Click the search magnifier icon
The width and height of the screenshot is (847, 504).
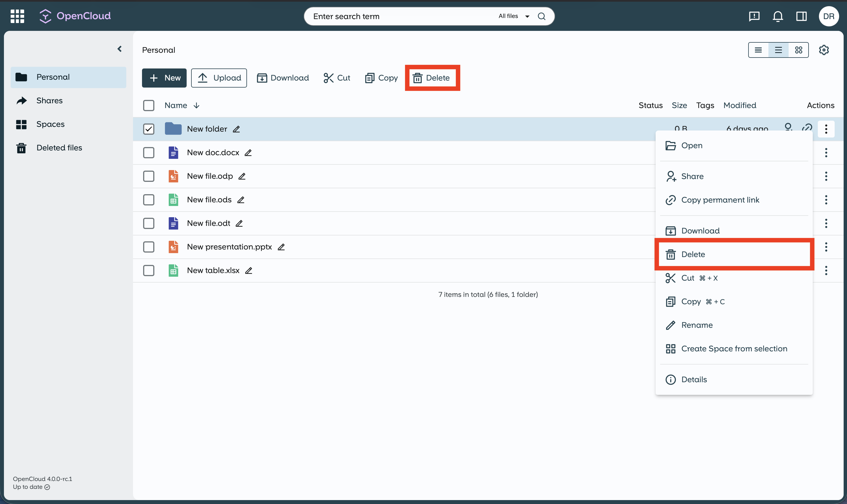click(542, 16)
